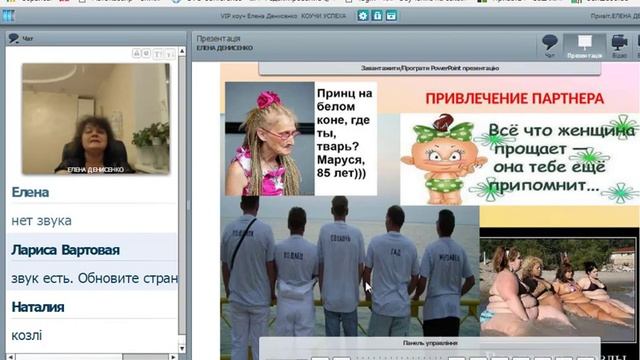Click the room title 'VIP клуб Елена Денисенко'
This screenshot has height=360, width=640.
pyautogui.click(x=258, y=16)
